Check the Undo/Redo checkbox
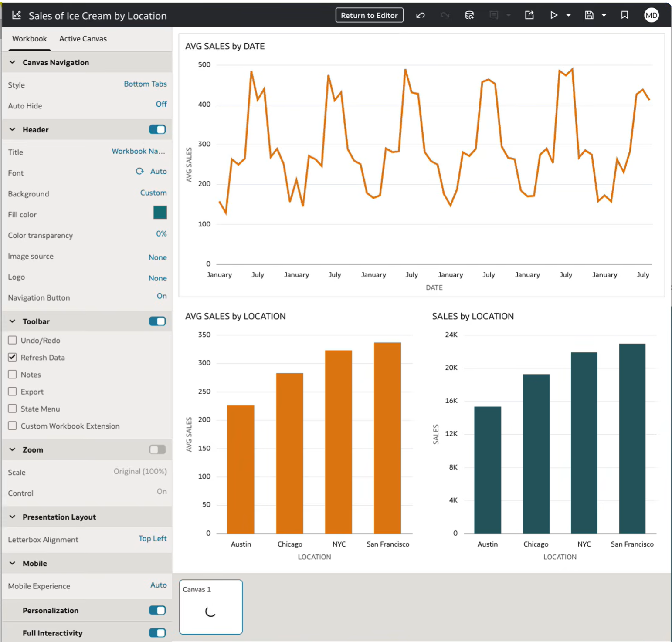Image resolution: width=672 pixels, height=642 pixels. [x=12, y=340]
